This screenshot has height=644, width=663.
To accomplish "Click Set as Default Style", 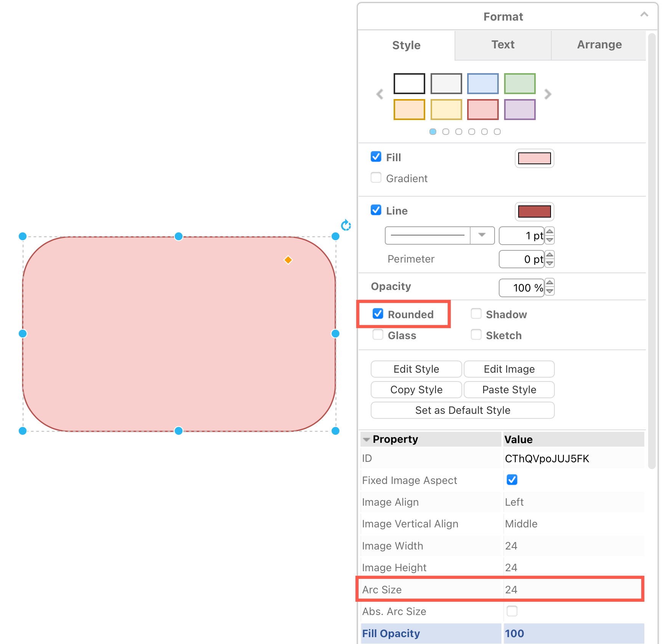I will click(x=462, y=410).
